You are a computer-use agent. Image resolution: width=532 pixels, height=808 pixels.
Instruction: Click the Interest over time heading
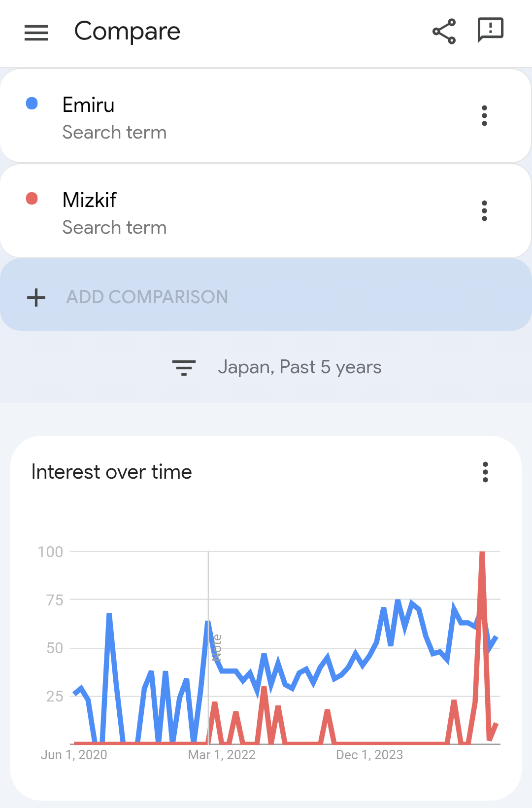point(111,472)
